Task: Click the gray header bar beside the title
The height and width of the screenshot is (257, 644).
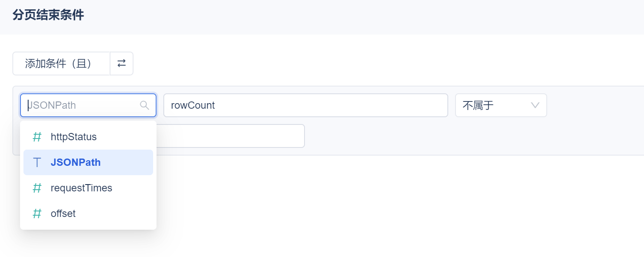Action: point(341,16)
